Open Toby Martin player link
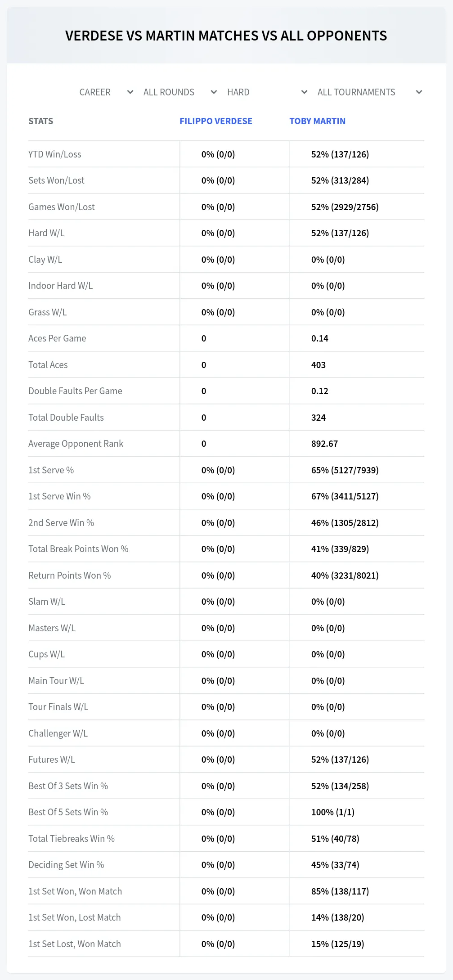453x980 pixels. tap(318, 121)
